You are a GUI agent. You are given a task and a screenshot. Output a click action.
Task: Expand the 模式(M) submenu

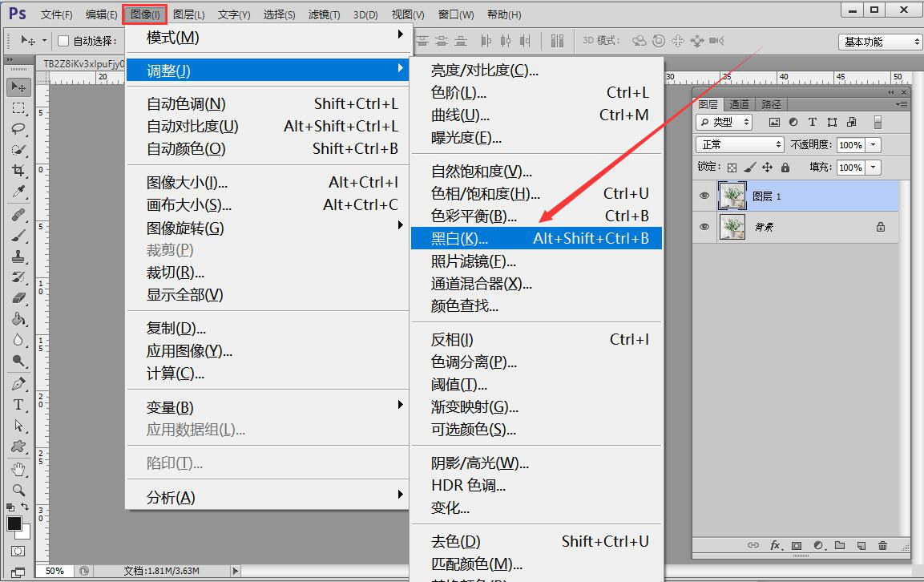pyautogui.click(x=268, y=37)
